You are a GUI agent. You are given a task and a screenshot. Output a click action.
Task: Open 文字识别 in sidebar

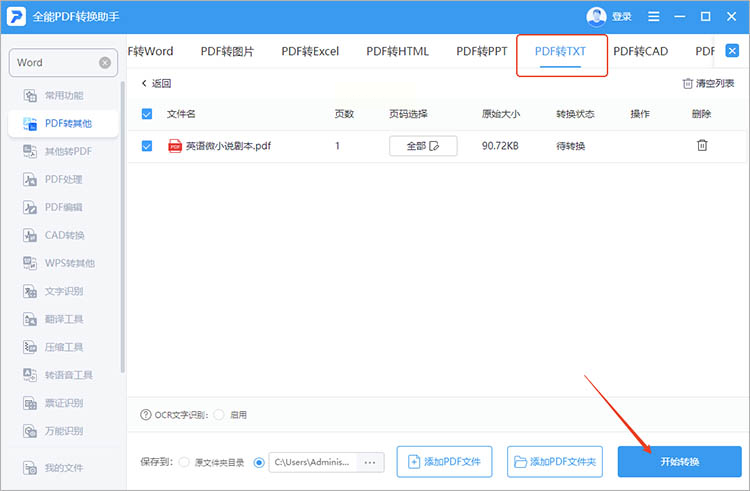(63, 291)
